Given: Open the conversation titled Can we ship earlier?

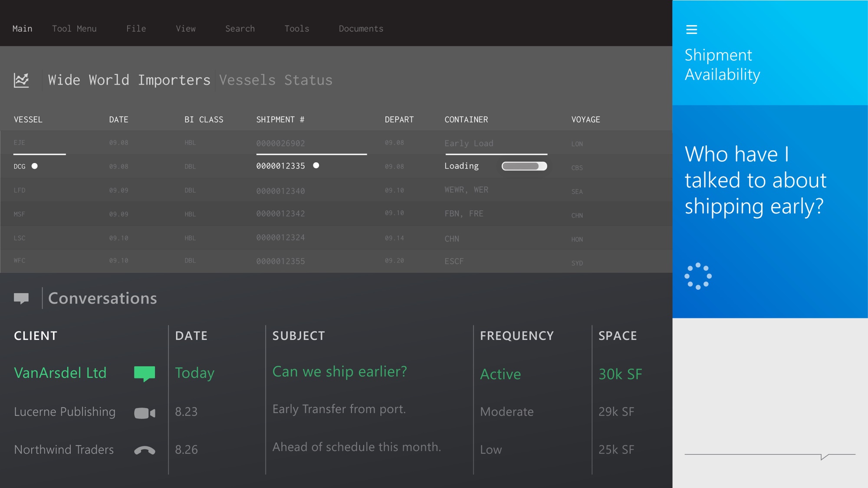Looking at the screenshot, I should pyautogui.click(x=339, y=371).
